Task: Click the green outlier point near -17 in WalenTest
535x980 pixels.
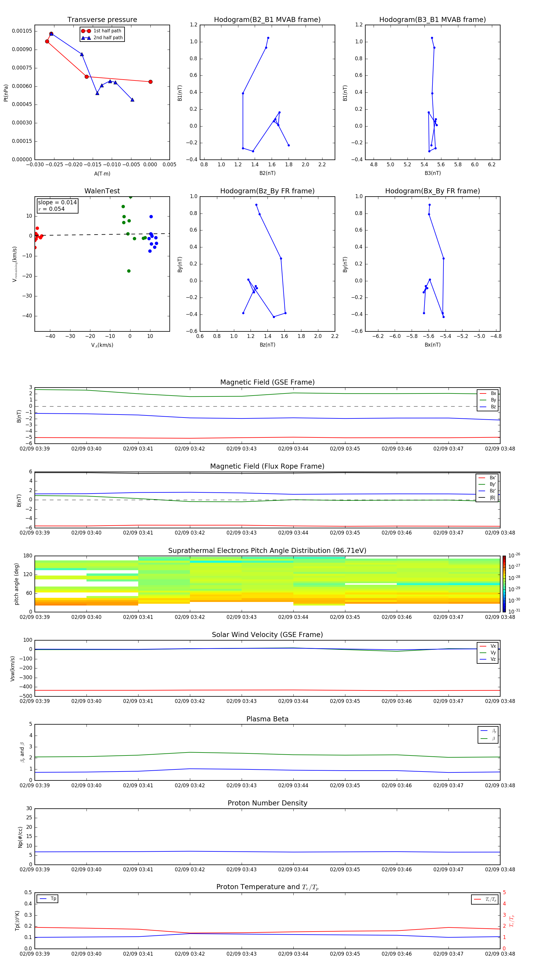Action: pyautogui.click(x=129, y=271)
